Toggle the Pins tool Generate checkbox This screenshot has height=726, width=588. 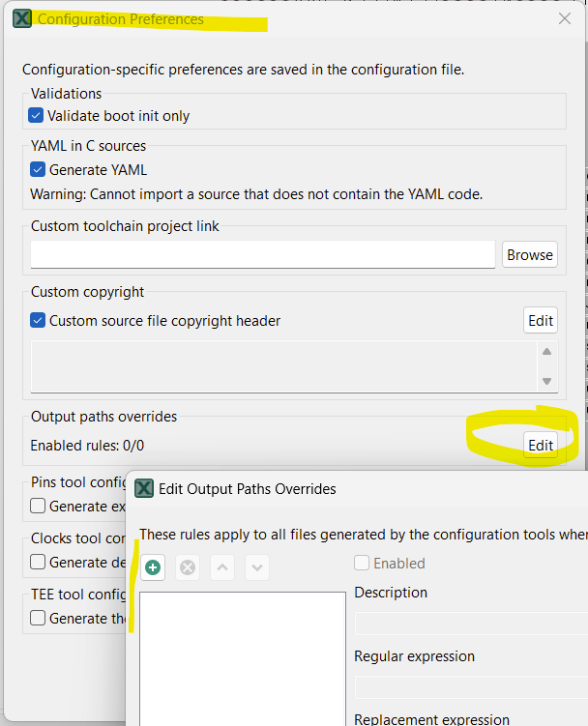[38, 506]
